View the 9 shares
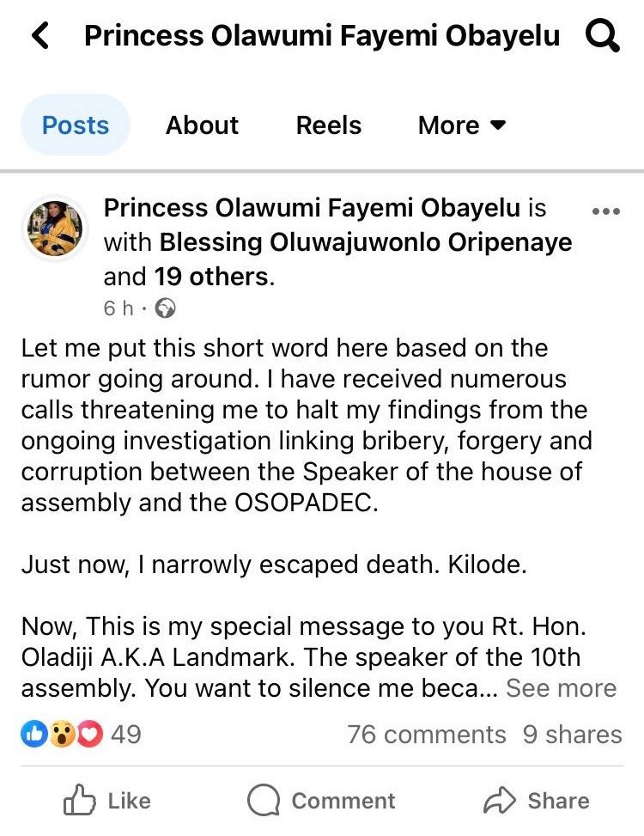The image size is (644, 836). [x=572, y=734]
